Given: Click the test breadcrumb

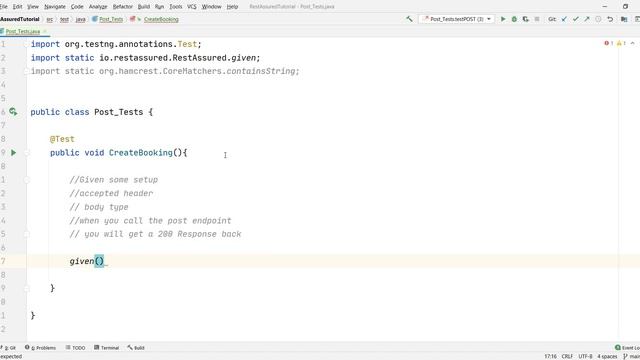Looking at the screenshot, I should [64, 19].
